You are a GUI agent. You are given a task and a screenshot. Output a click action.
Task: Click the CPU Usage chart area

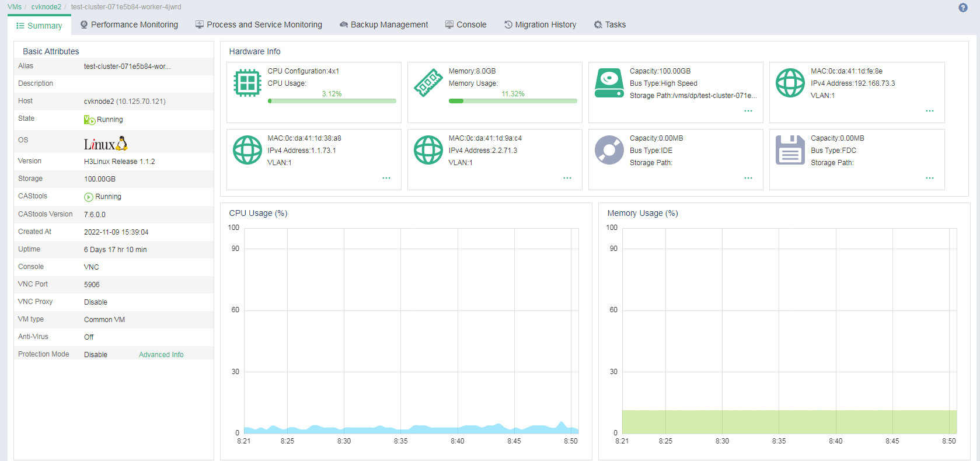click(411, 331)
